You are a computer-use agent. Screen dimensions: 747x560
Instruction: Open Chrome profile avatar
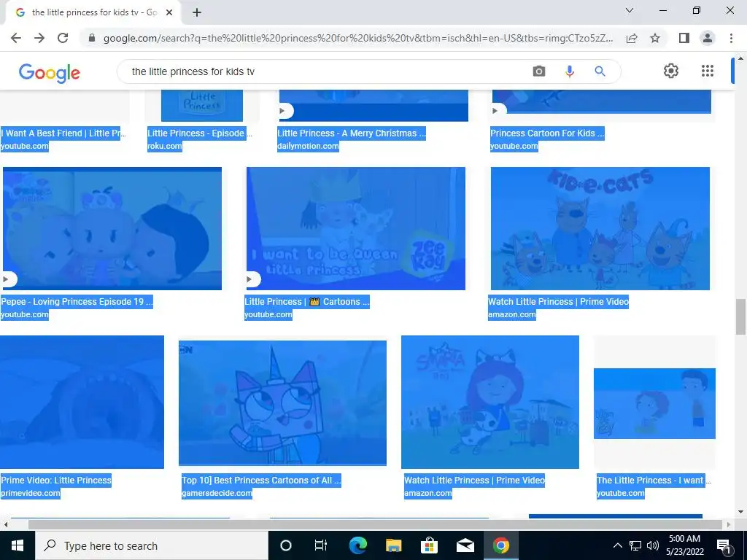(x=708, y=38)
